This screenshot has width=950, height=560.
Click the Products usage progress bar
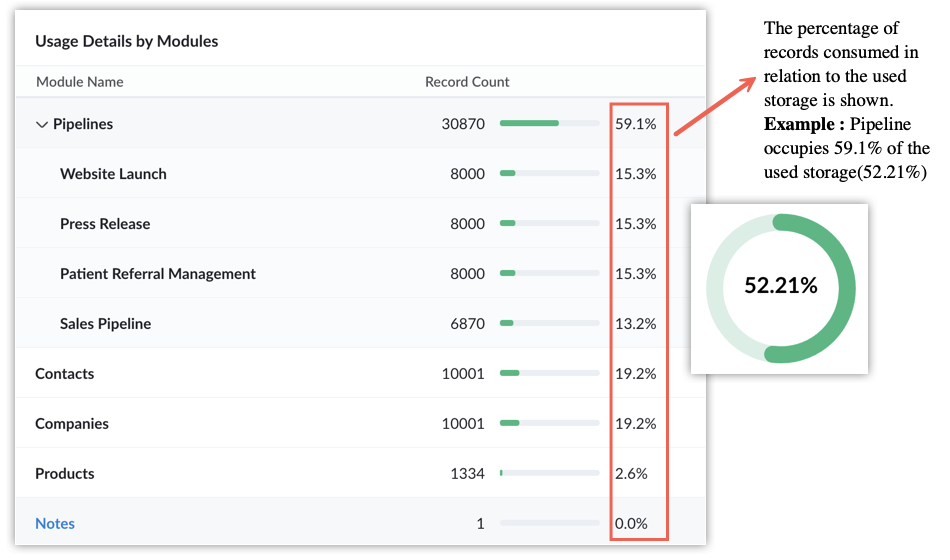550,473
